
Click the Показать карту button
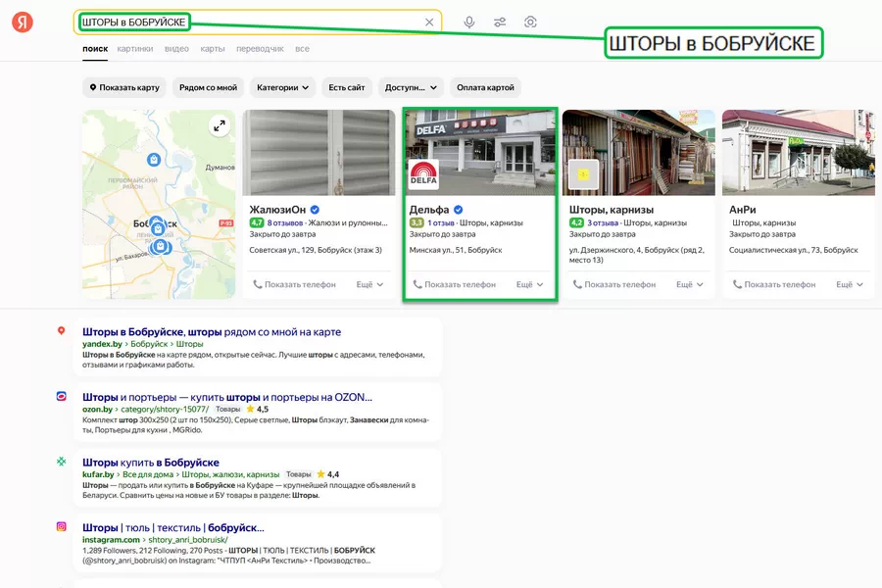pos(124,87)
